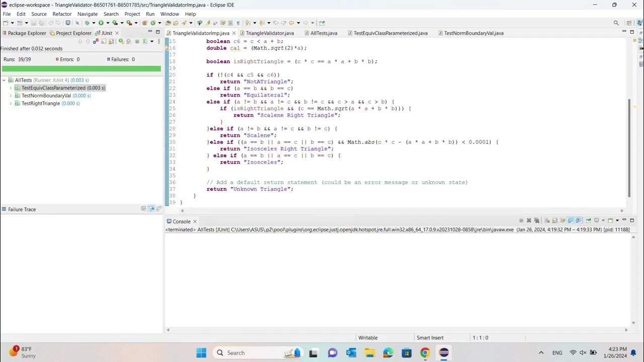The height and width of the screenshot is (362, 644).
Task: Open the File menu
Action: 7,14
